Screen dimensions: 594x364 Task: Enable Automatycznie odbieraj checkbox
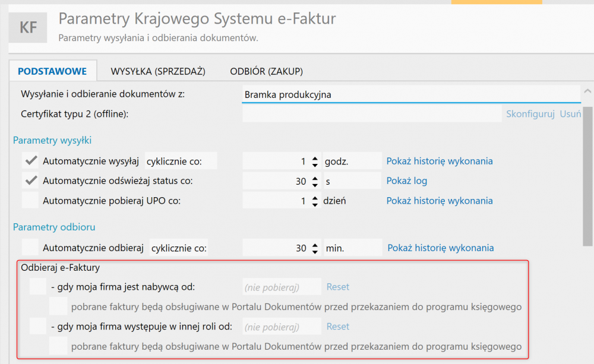(30, 248)
